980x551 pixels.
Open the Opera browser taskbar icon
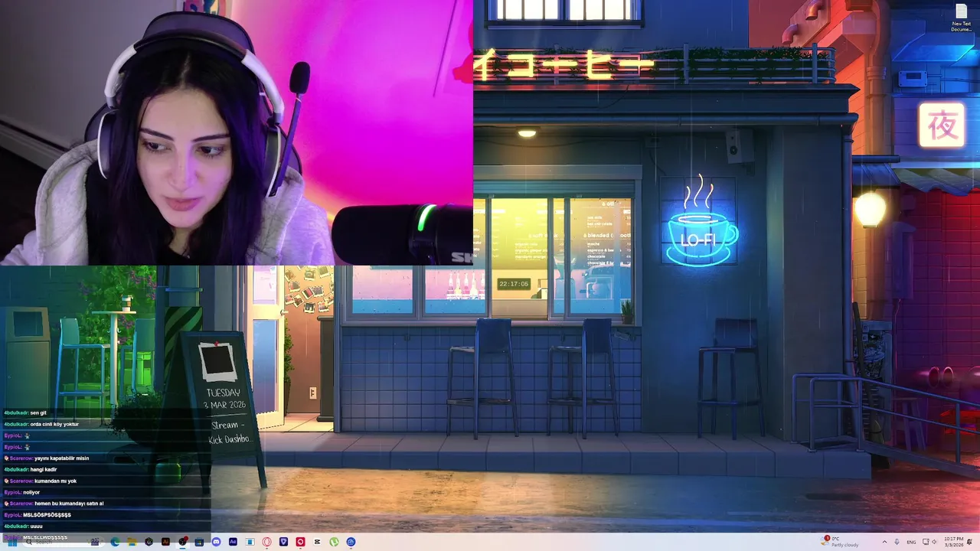tap(266, 542)
